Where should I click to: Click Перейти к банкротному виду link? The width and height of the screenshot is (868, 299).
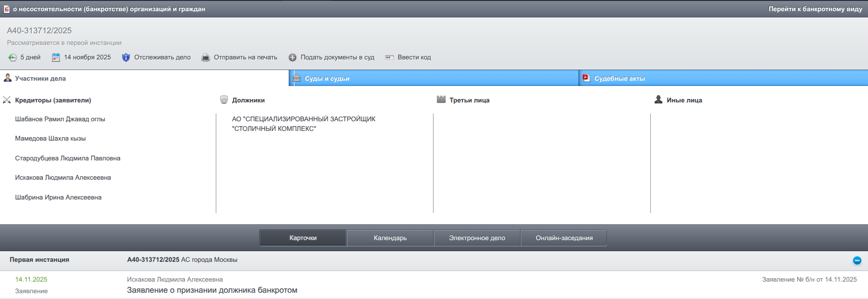pyautogui.click(x=815, y=9)
